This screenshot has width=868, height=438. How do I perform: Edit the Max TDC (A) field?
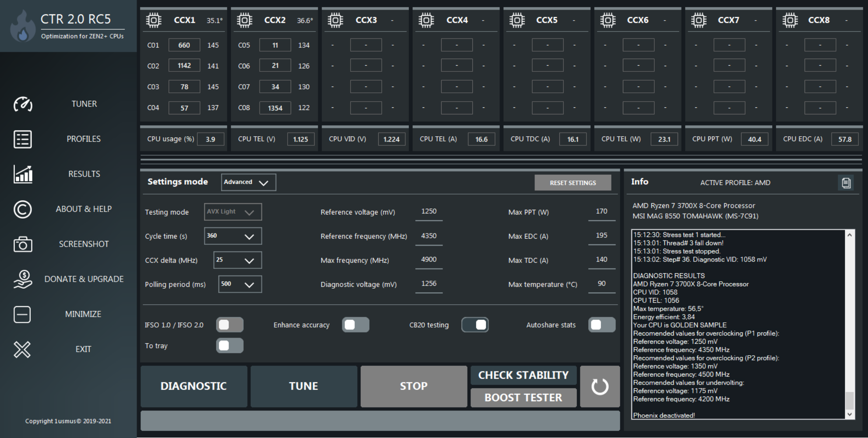pyautogui.click(x=602, y=260)
